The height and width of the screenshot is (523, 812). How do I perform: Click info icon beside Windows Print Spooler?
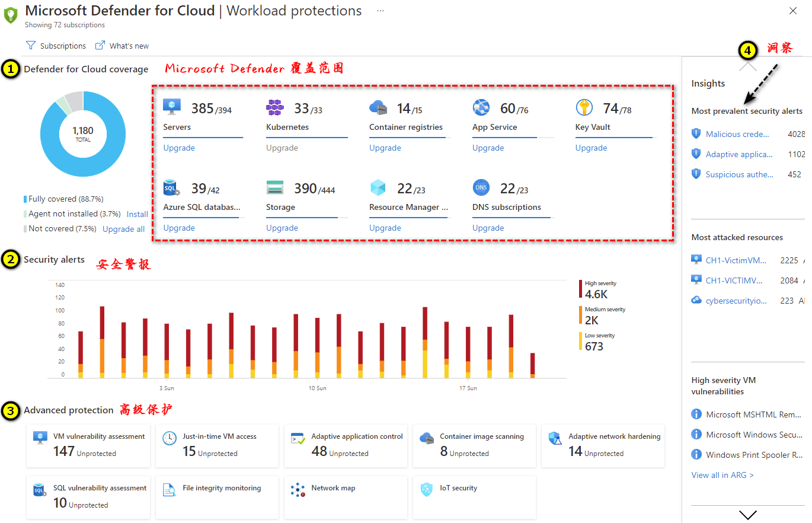[696, 455]
